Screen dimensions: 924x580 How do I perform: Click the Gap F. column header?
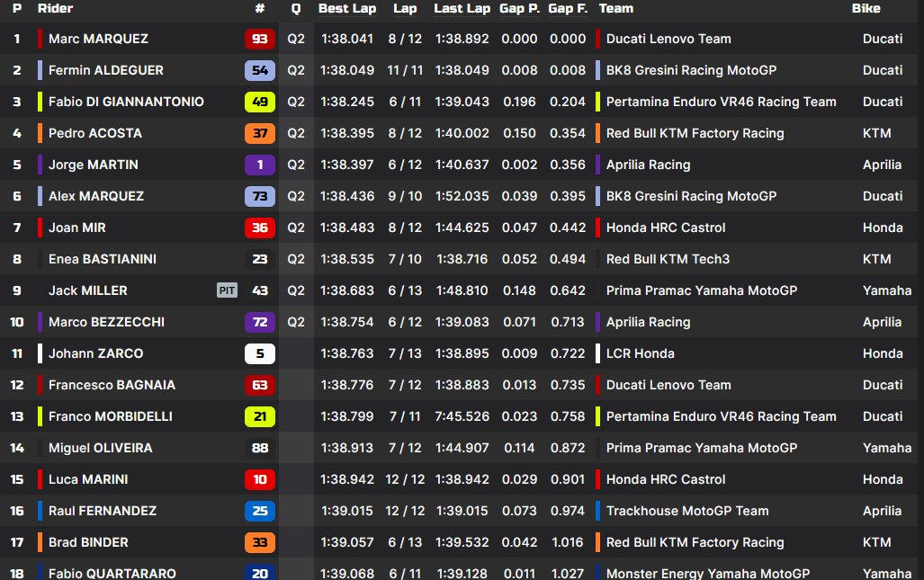click(x=568, y=9)
